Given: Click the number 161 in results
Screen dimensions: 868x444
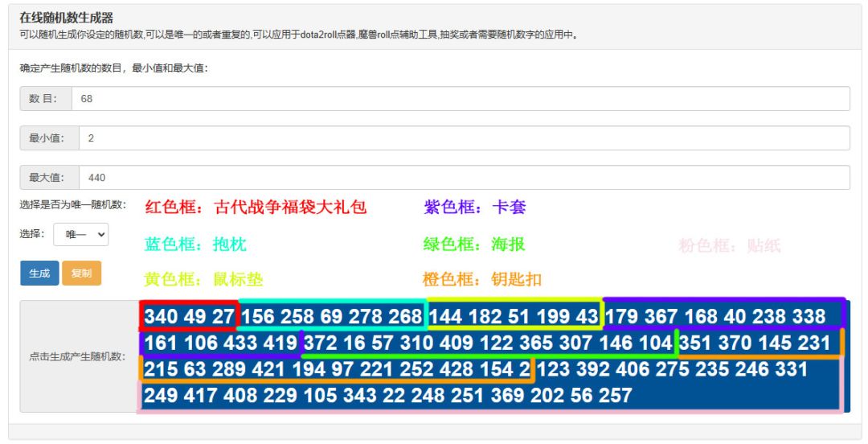Looking at the screenshot, I should [x=161, y=343].
